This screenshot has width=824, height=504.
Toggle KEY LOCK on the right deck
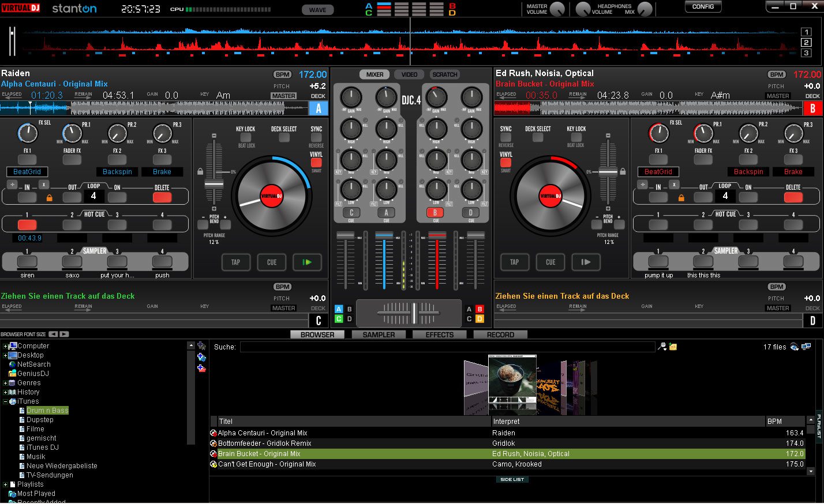coord(576,137)
